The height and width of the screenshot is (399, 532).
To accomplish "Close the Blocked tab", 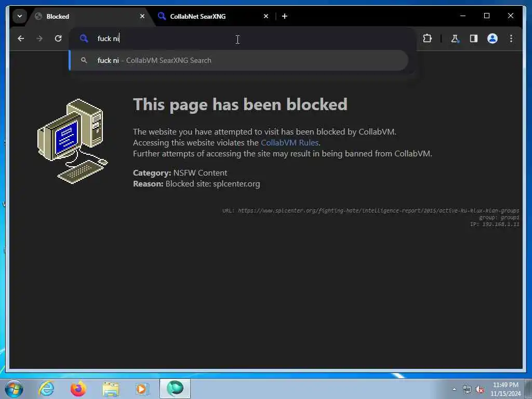I will pos(142,16).
